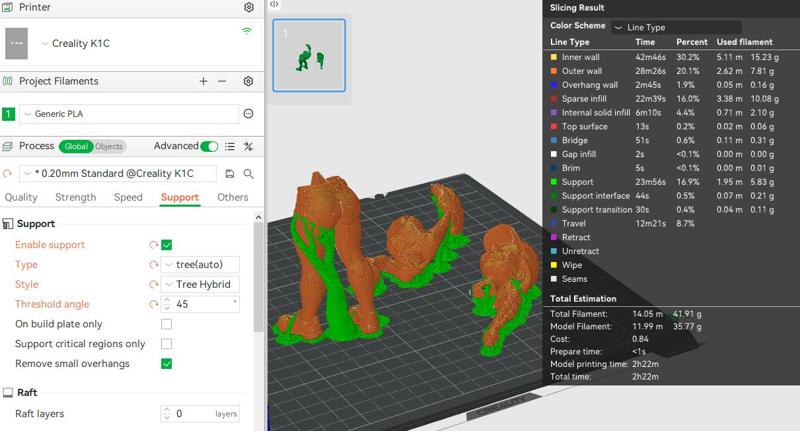Add a filament with the plus icon
Viewport: 800px width, 431px height.
pos(203,81)
